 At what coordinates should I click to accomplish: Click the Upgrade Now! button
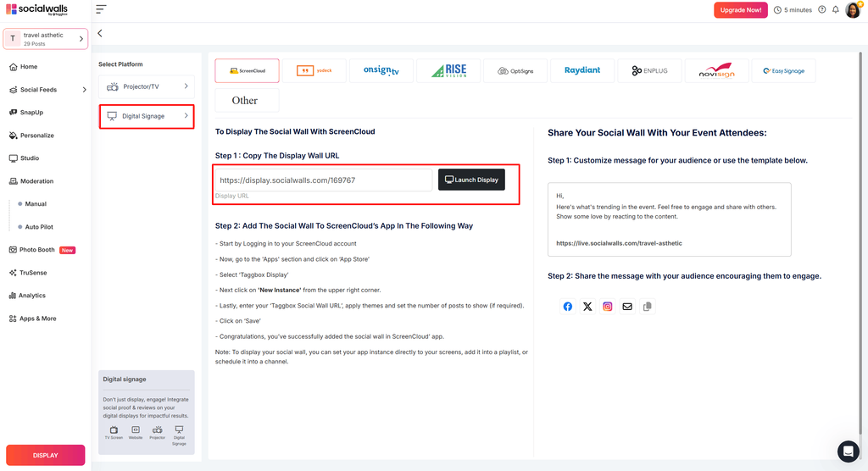[741, 10]
